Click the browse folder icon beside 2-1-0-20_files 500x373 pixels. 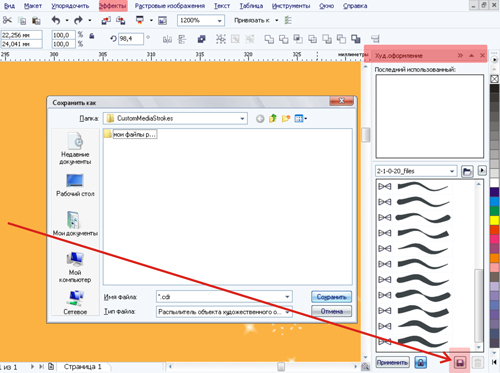click(x=467, y=171)
